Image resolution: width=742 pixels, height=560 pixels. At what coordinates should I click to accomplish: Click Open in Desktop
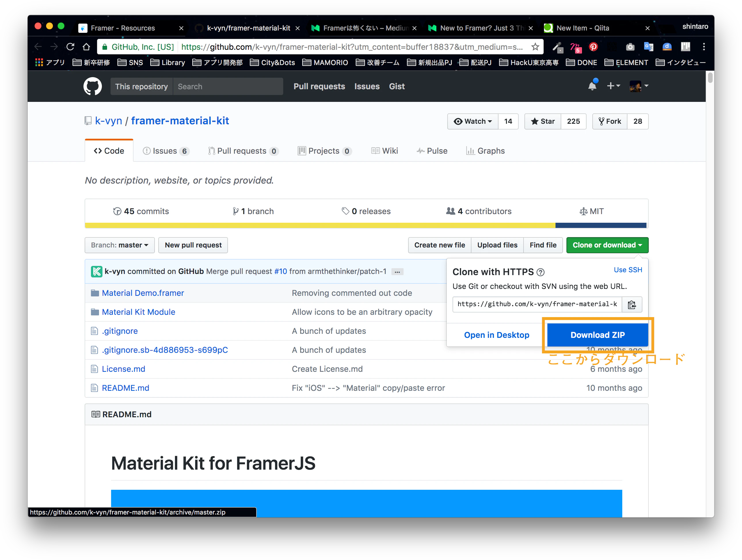click(x=496, y=335)
